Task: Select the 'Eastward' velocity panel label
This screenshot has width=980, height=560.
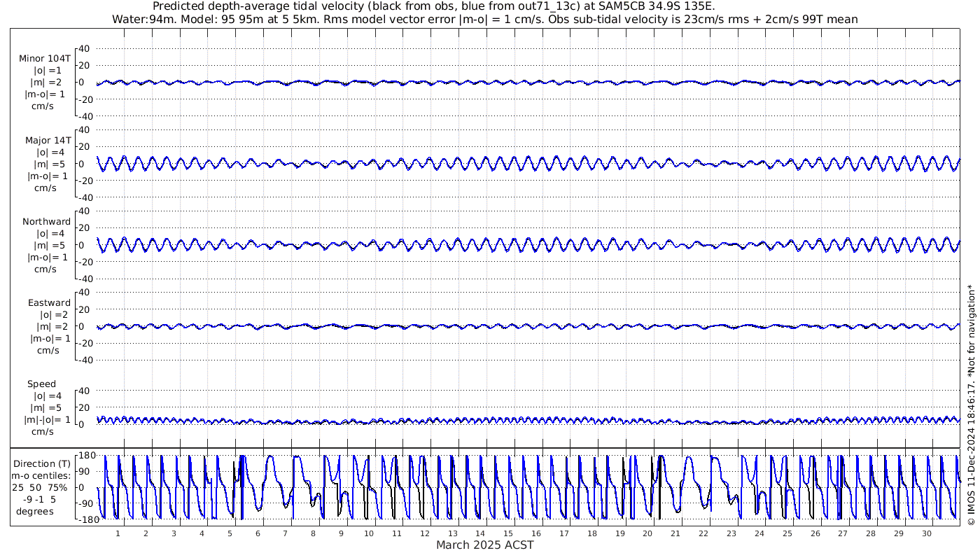Action: (49, 303)
